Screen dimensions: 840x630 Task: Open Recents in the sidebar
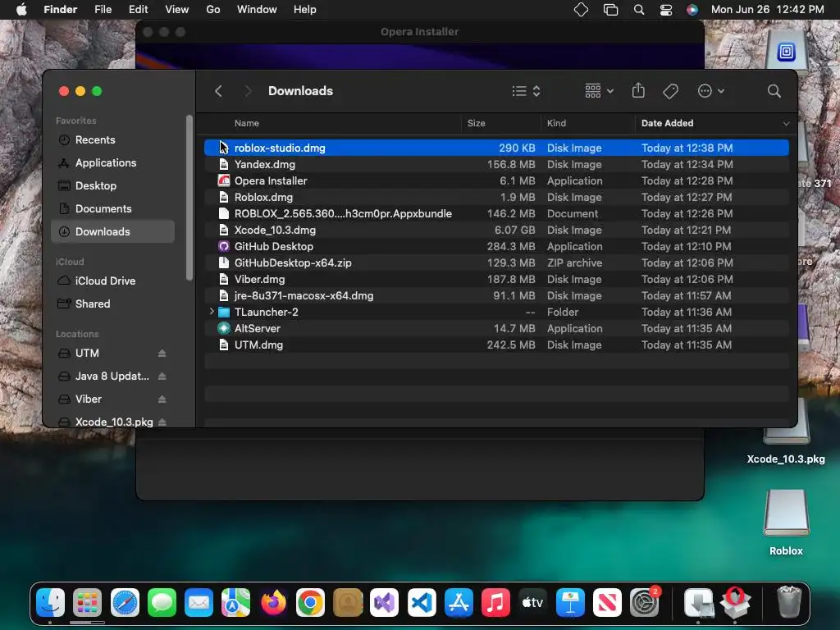[113, 139]
